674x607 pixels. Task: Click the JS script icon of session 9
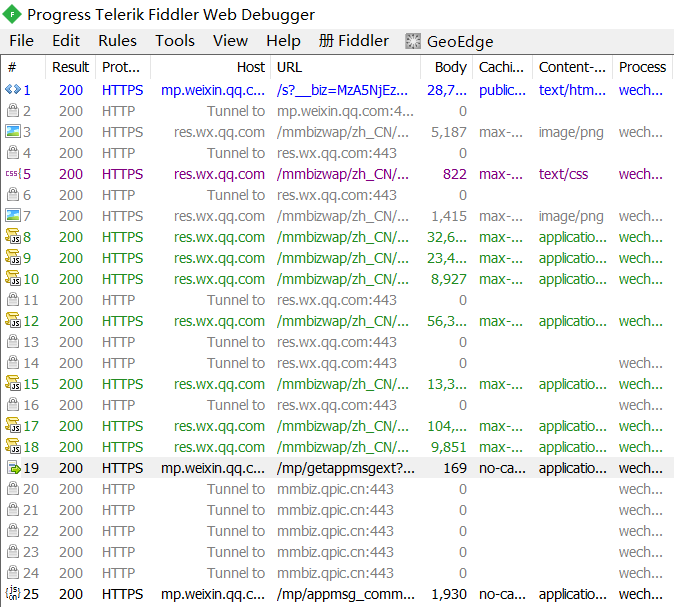pyautogui.click(x=13, y=258)
